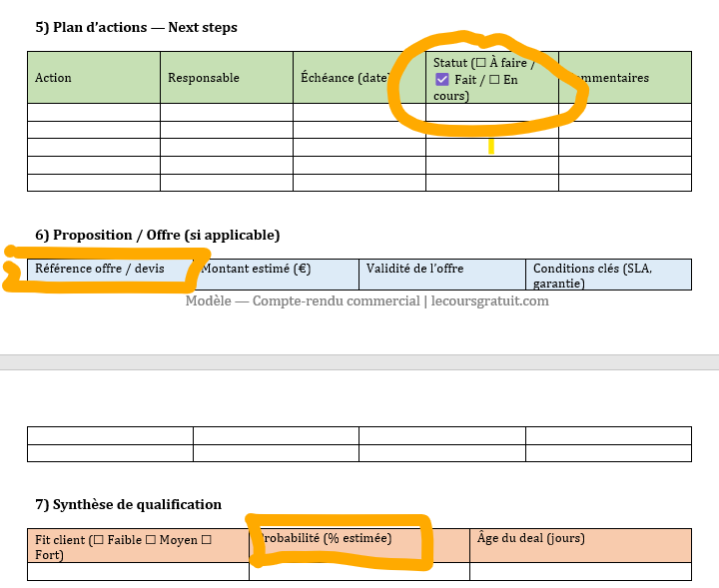Select the Validité de l'offre cell
This screenshot has width=719, height=588.
441,269
